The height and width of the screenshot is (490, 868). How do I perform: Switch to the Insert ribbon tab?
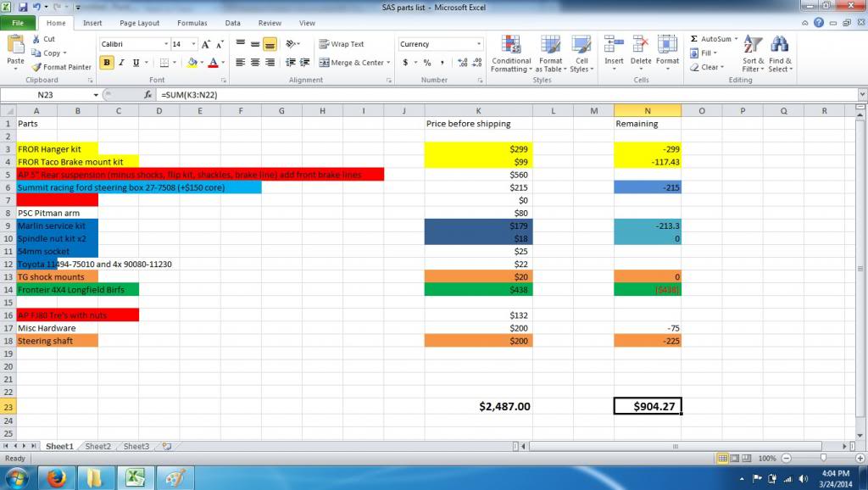point(92,23)
